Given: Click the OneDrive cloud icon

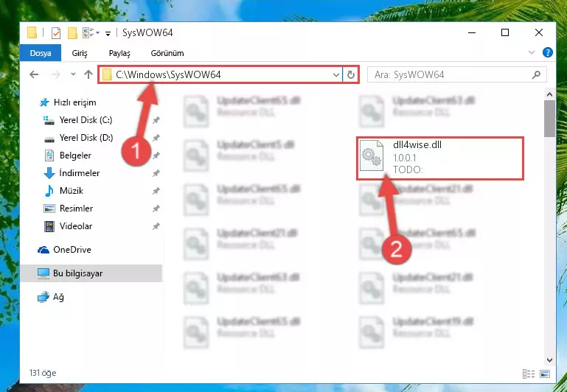Looking at the screenshot, I should click(44, 250).
